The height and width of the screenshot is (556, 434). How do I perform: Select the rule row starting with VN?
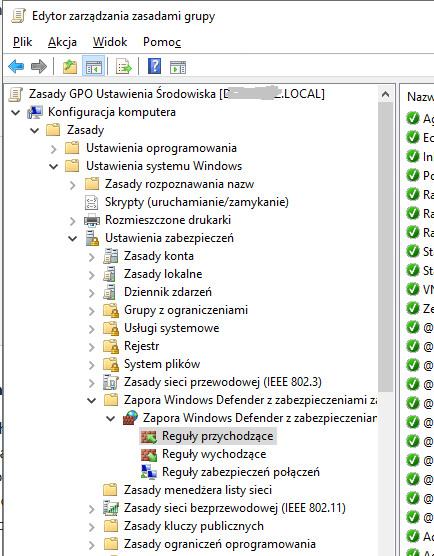(x=420, y=289)
